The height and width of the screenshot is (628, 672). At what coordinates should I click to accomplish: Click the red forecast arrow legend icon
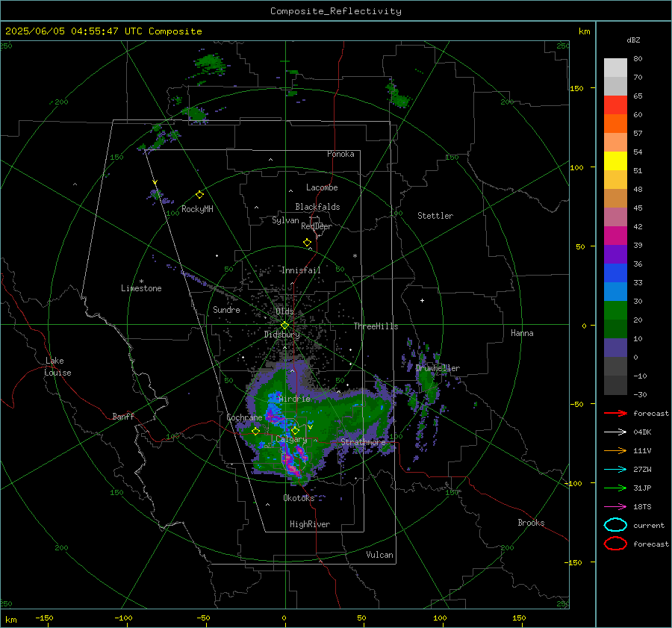tap(615, 413)
